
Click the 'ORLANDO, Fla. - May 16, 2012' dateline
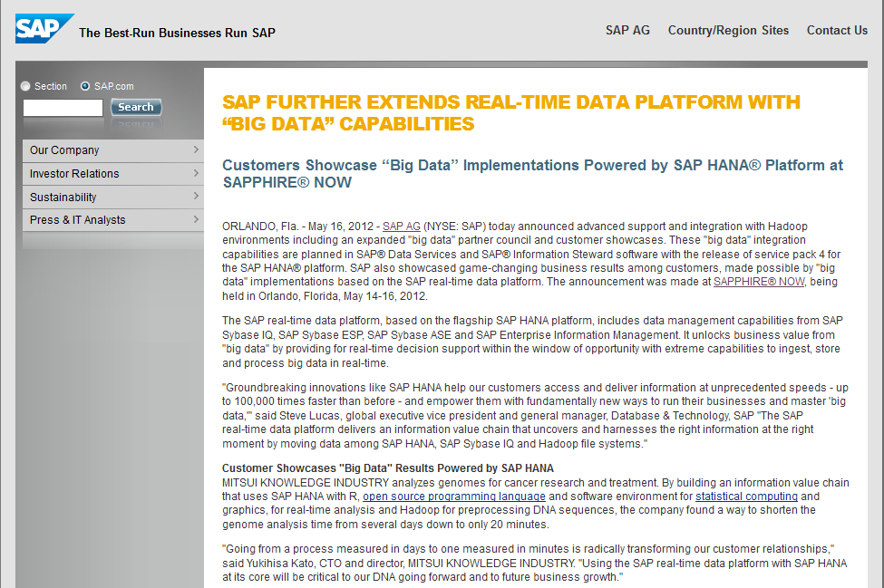click(x=297, y=227)
